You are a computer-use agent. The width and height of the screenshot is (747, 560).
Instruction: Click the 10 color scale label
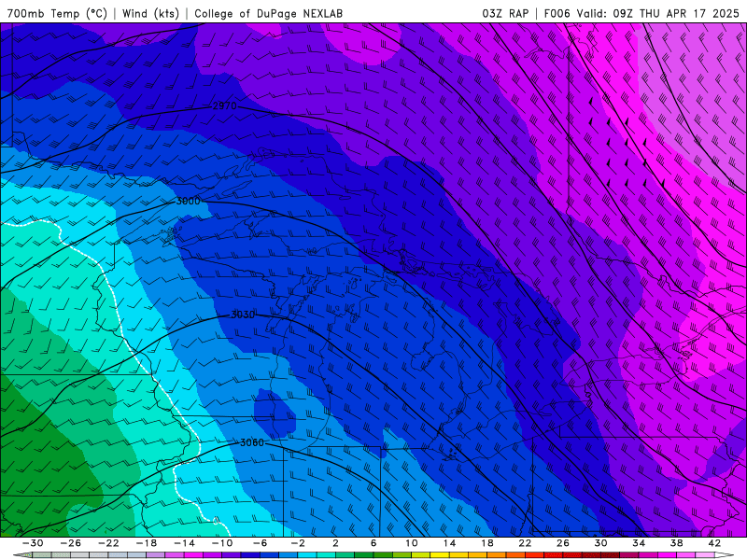point(412,543)
